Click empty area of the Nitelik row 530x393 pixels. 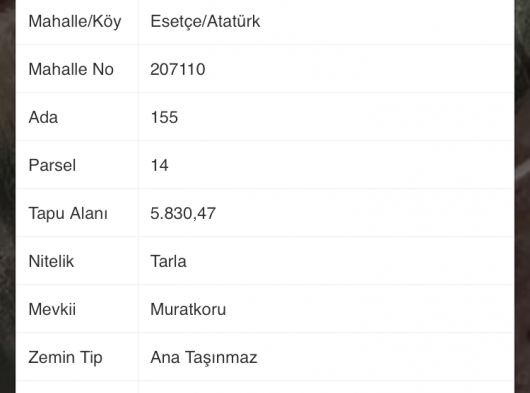[338, 261]
